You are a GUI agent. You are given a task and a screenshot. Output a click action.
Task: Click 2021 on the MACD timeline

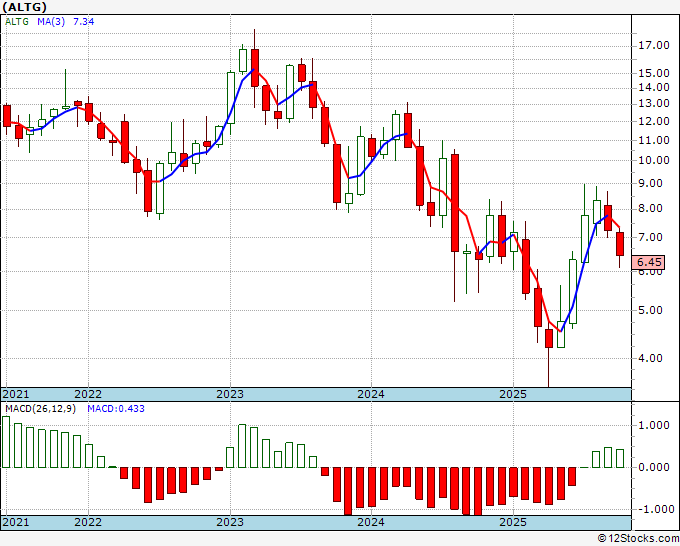[16, 522]
